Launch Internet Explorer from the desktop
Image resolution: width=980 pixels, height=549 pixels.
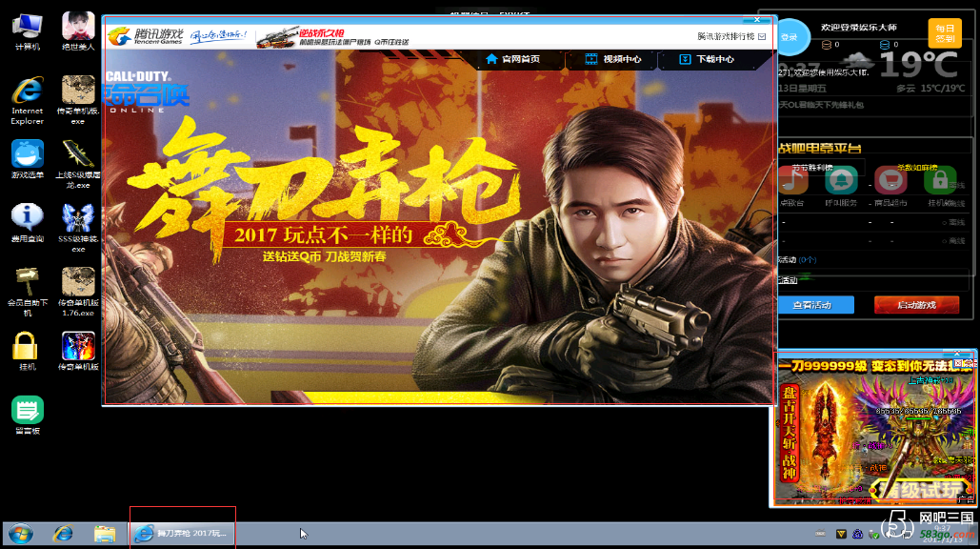tap(27, 100)
